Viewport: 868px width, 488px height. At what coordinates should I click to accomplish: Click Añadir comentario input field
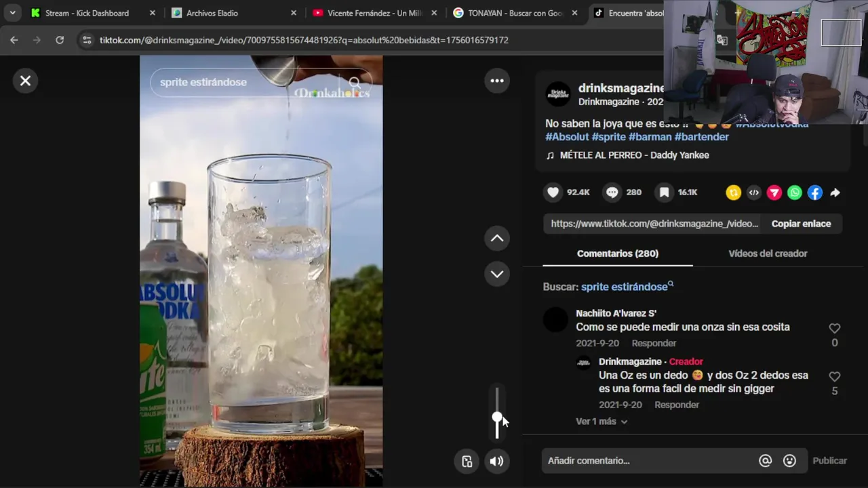[x=650, y=461]
